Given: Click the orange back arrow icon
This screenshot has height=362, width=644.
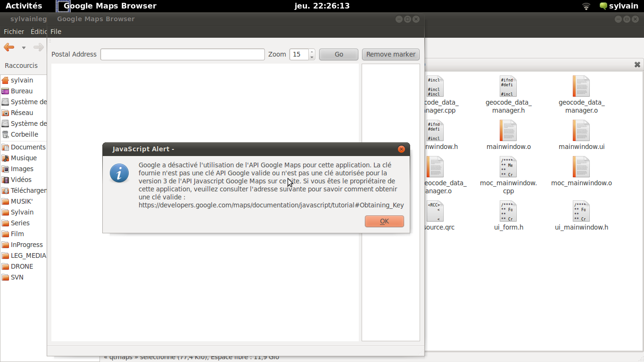Looking at the screenshot, I should click(9, 47).
